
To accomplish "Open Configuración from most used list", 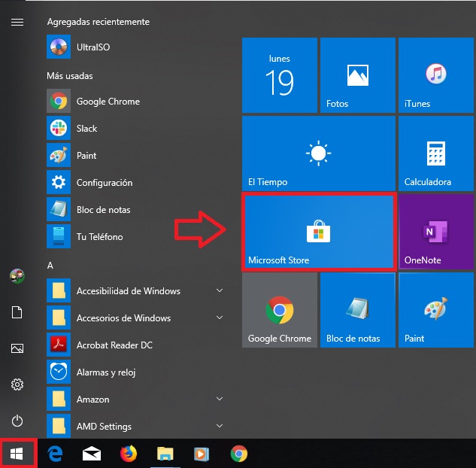I will pyautogui.click(x=104, y=183).
